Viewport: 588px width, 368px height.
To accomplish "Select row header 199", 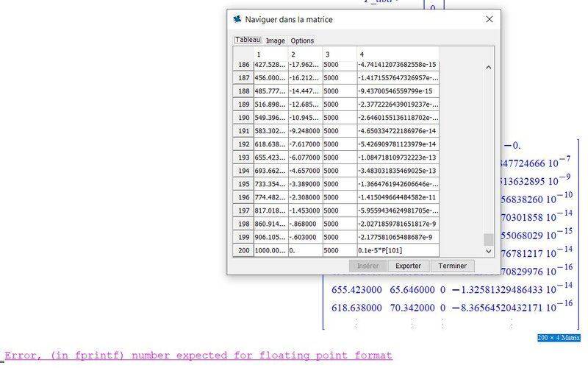I will coord(243,237).
